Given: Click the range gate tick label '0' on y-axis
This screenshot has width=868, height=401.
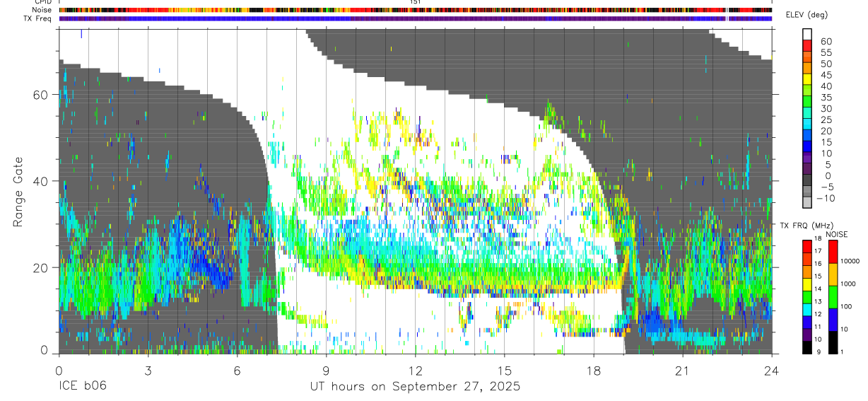Looking at the screenshot, I should 44,349.
